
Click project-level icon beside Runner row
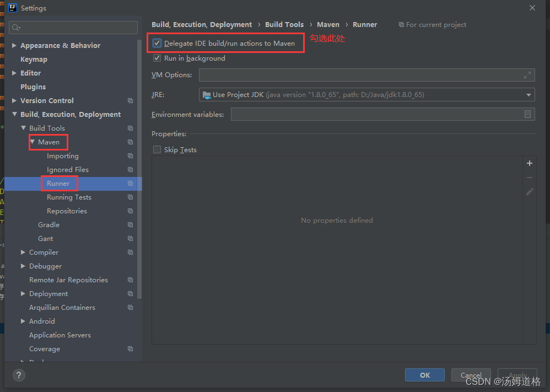tap(131, 184)
